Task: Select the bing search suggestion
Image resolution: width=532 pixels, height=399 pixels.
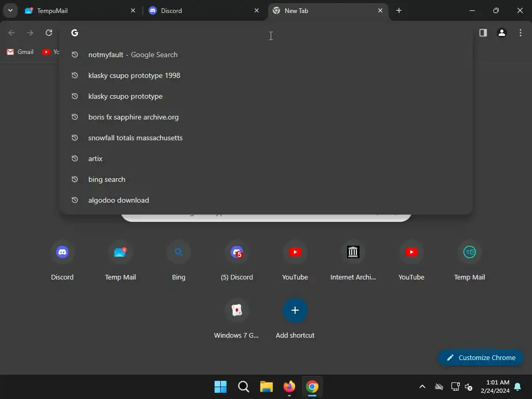Action: pos(266,179)
